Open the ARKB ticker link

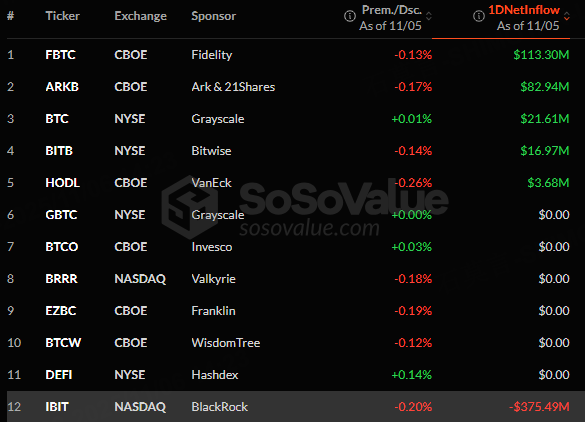tap(62, 87)
